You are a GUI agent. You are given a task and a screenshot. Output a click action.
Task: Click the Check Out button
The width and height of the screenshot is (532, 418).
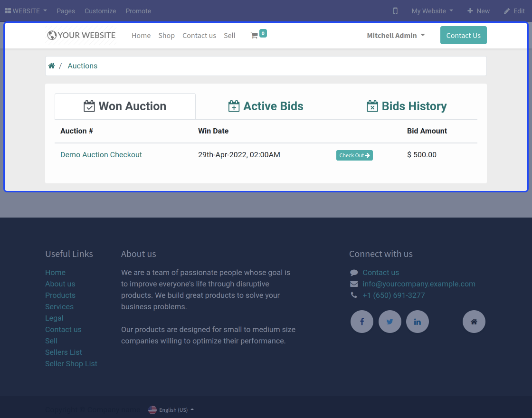coord(354,155)
